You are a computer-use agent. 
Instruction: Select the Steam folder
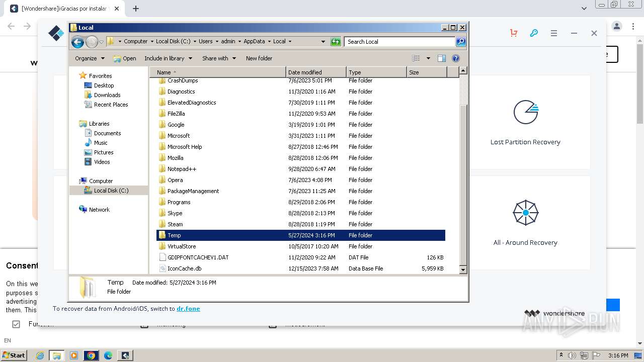(301, 224)
